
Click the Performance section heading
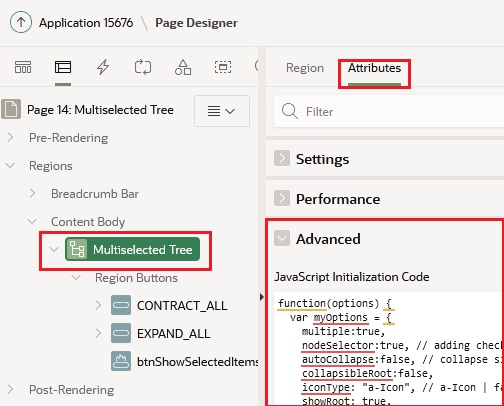(338, 199)
